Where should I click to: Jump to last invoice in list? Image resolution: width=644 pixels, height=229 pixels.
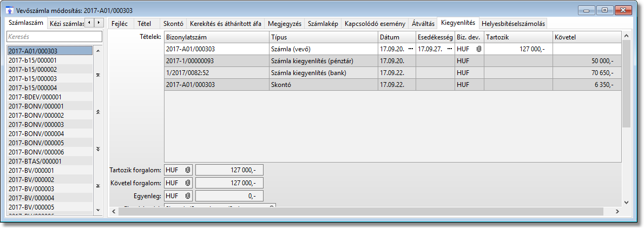[98, 186]
